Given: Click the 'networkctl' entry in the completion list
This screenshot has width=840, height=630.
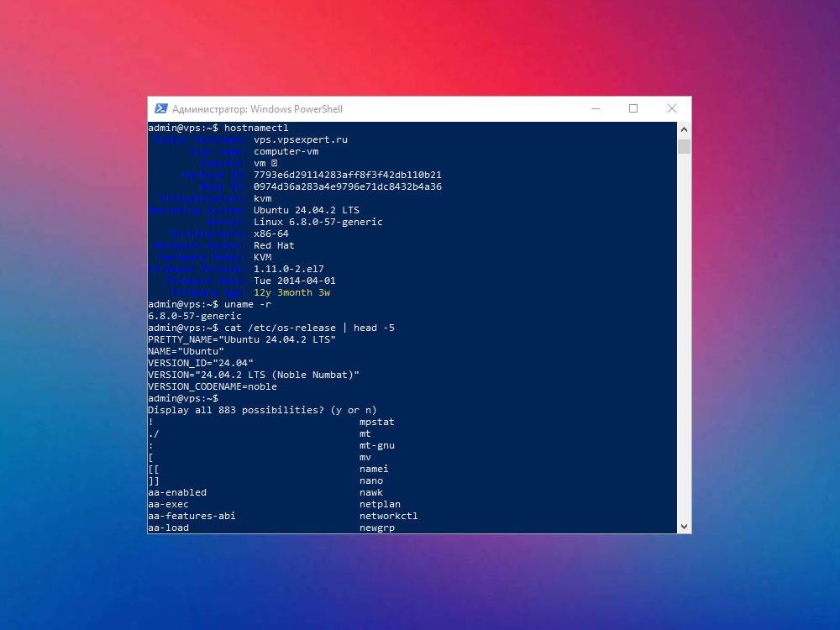Looking at the screenshot, I should [x=388, y=516].
